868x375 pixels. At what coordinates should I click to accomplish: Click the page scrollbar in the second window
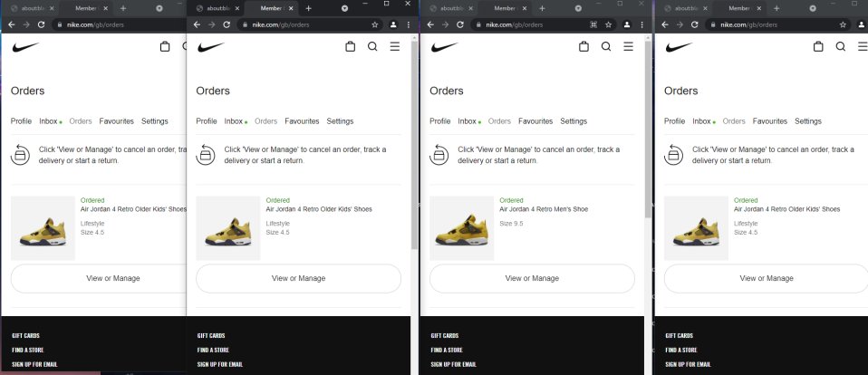coord(414,144)
